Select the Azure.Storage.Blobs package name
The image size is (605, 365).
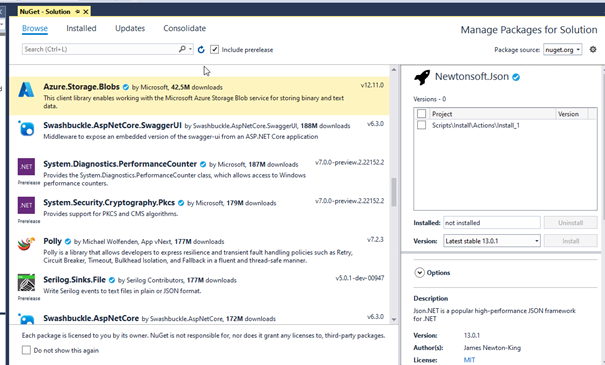click(x=81, y=87)
